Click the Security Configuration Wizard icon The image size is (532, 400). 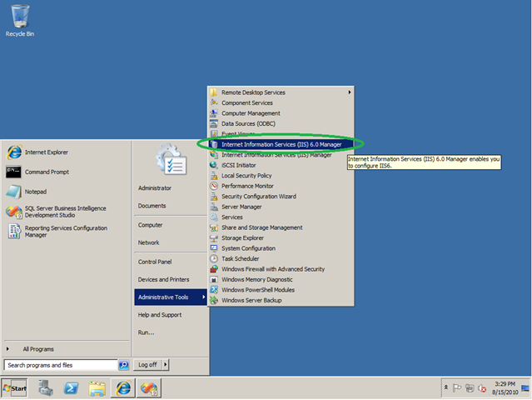point(214,197)
